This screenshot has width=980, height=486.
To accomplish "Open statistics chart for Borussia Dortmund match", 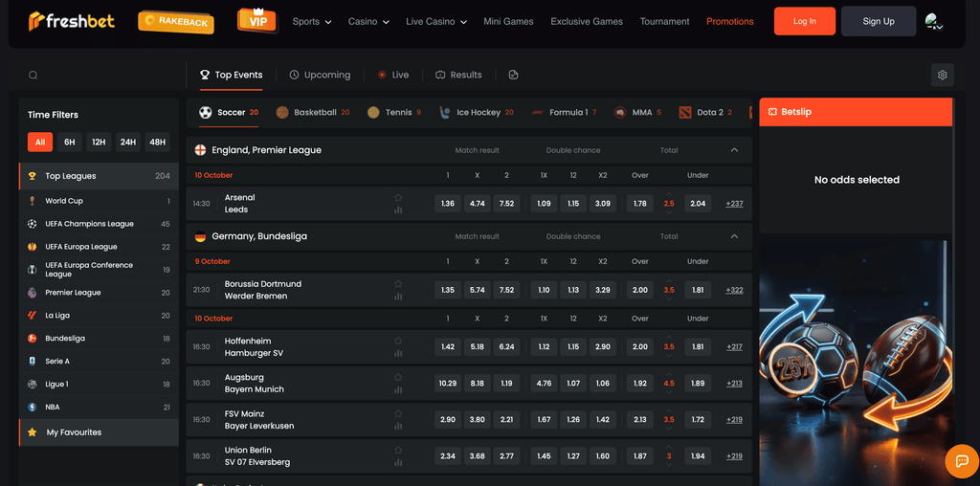I will [x=398, y=297].
